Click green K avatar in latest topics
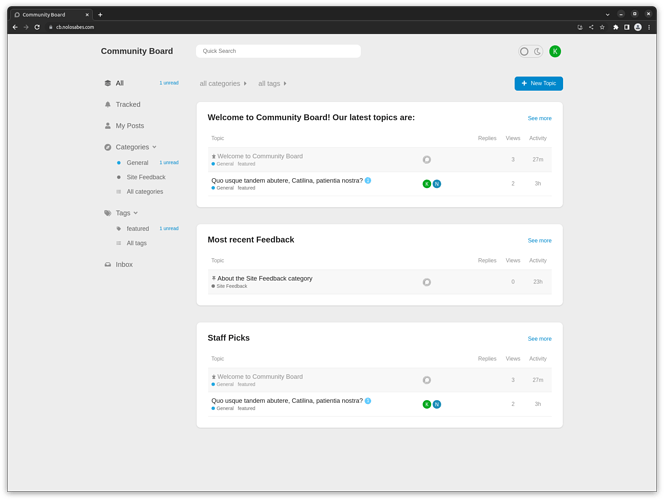The height and width of the screenshot is (500, 664). tap(426, 184)
